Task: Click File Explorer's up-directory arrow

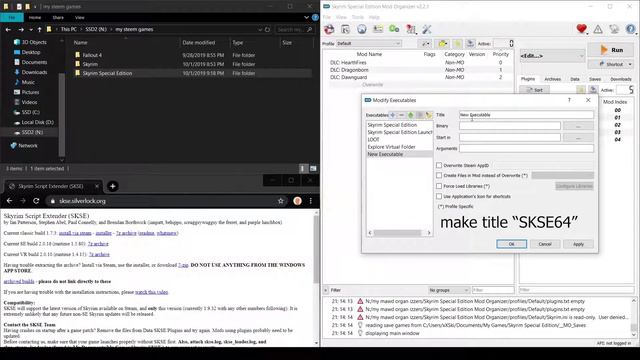Action: [x=40, y=29]
